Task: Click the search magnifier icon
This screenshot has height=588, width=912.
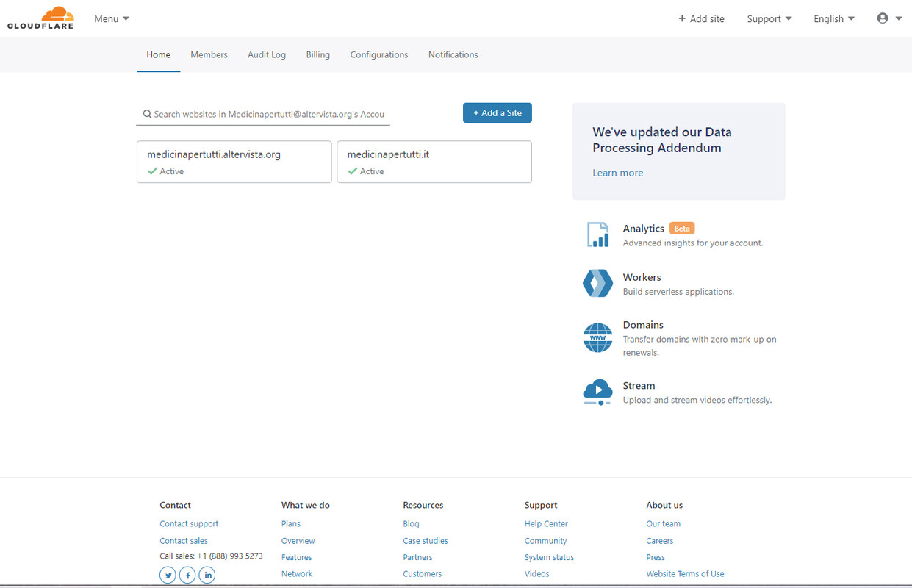Action: [x=147, y=114]
